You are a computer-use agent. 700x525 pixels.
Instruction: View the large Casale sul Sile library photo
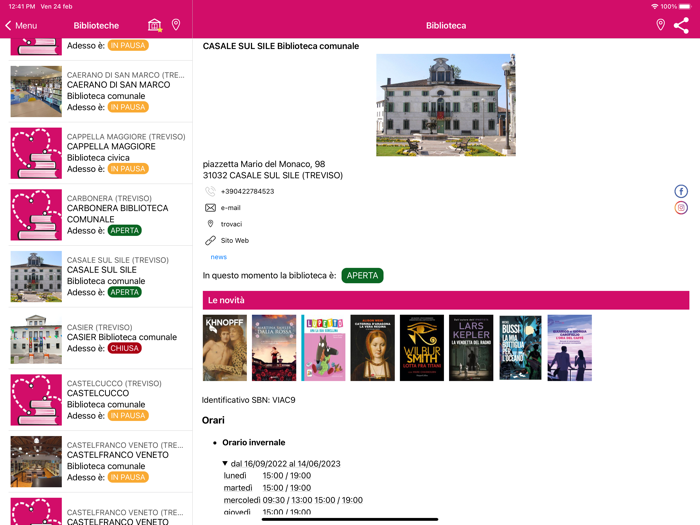click(x=446, y=105)
